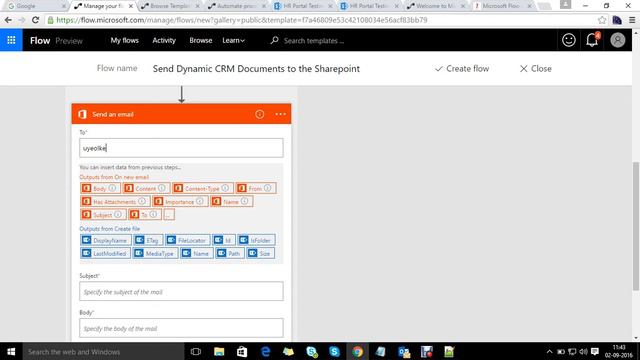This screenshot has width=640, height=360.
Task: Open Outlook from the taskbar
Action: tap(404, 351)
